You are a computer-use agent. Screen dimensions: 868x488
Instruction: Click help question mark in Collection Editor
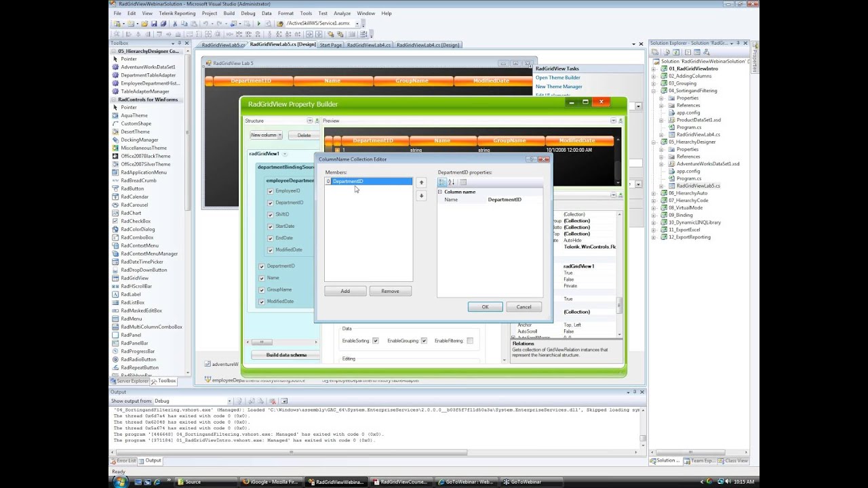[x=531, y=159]
